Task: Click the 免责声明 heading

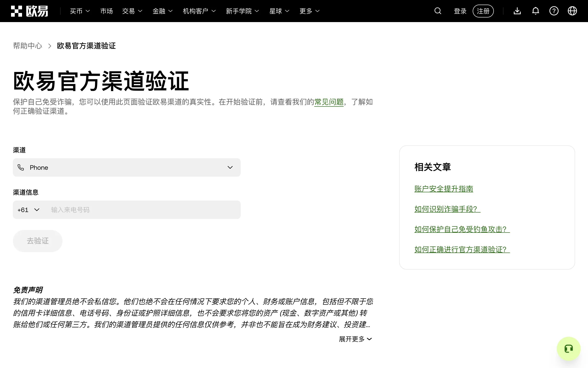Action: pos(28,290)
